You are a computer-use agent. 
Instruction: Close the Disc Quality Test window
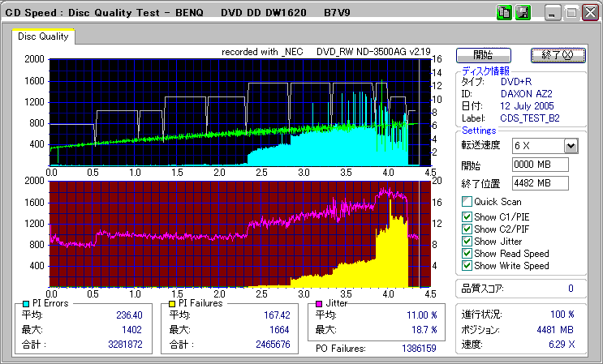(x=588, y=12)
